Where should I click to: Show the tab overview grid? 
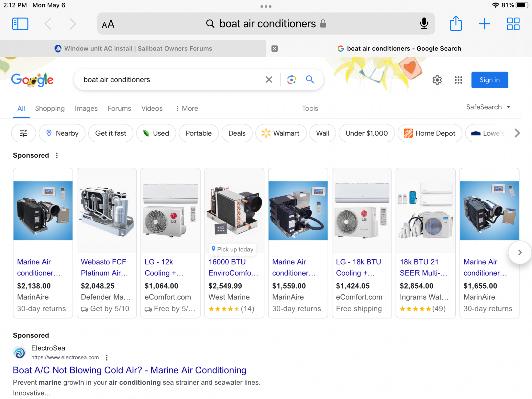coord(513,24)
